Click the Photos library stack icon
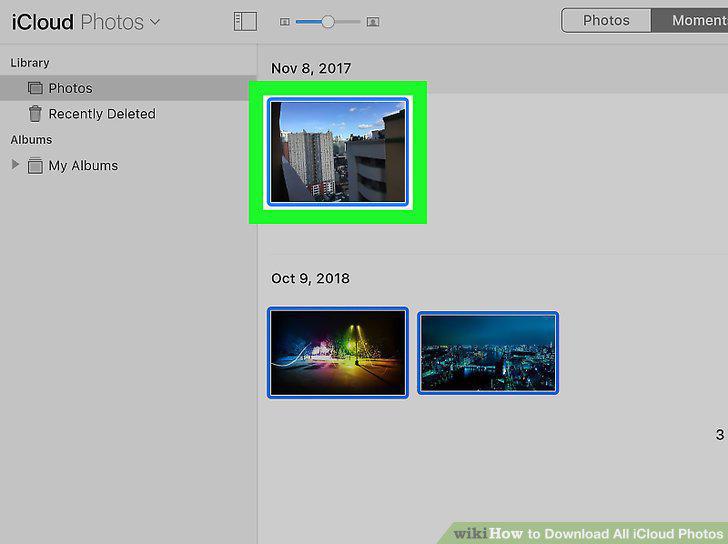 pos(35,88)
